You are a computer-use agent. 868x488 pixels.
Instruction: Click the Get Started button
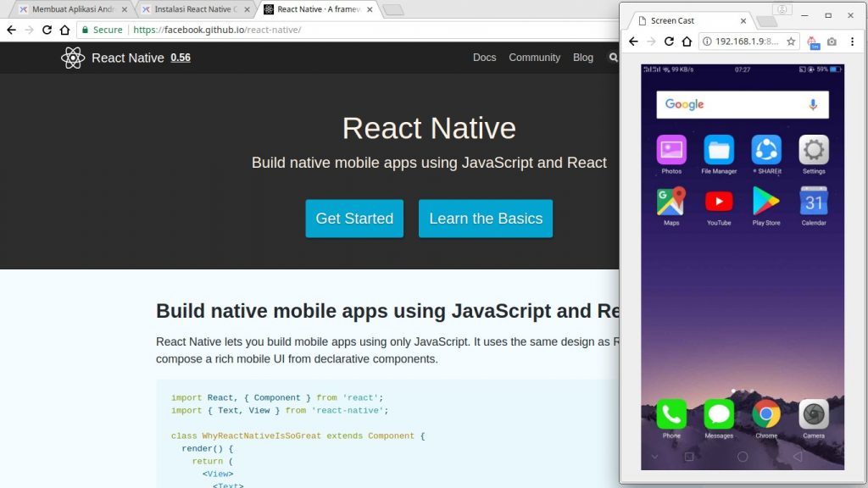point(354,219)
